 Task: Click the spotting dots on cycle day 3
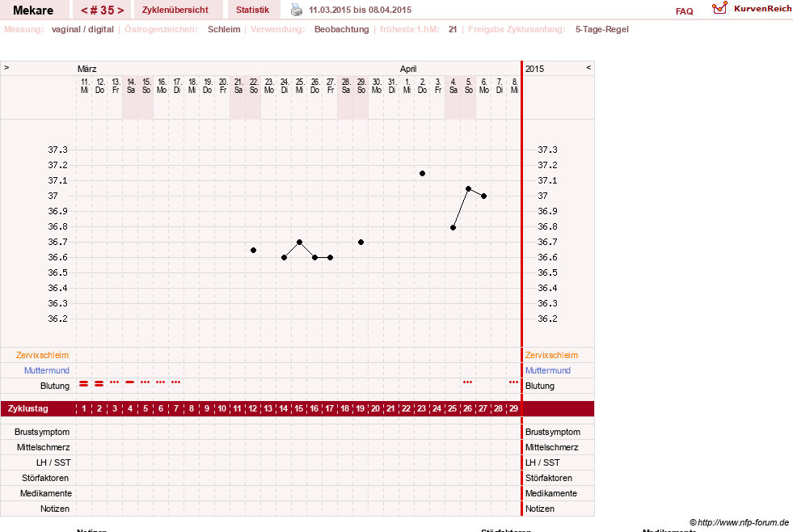point(114,382)
